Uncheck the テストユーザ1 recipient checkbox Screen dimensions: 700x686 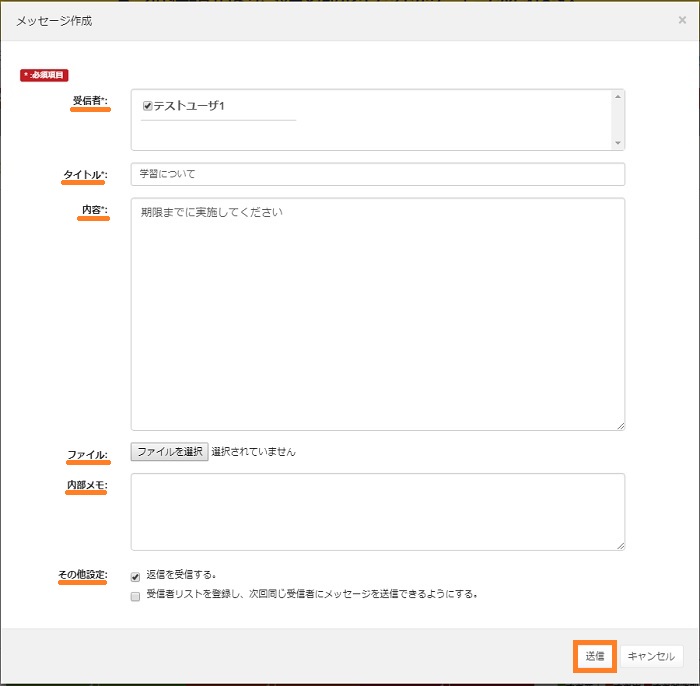click(x=147, y=105)
